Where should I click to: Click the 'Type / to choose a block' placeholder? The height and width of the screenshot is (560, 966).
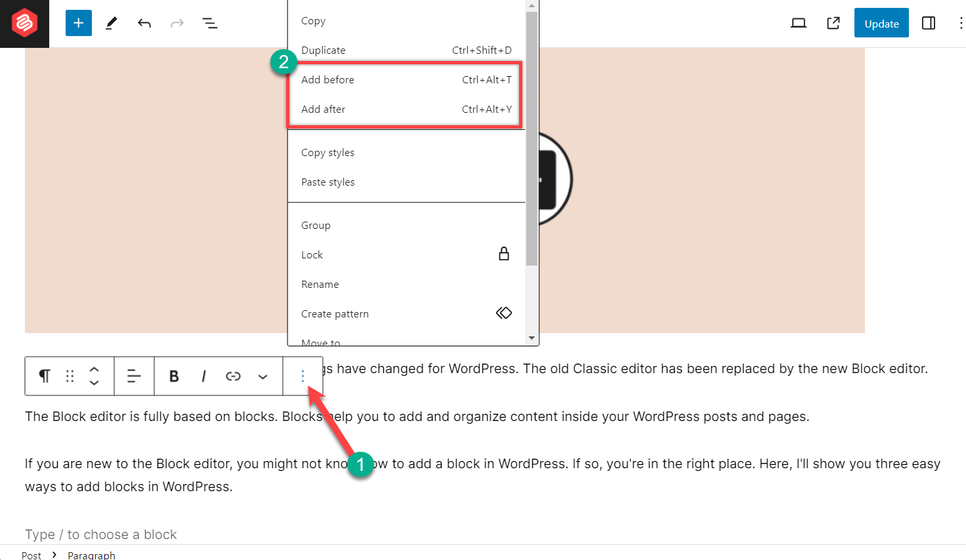pos(101,534)
